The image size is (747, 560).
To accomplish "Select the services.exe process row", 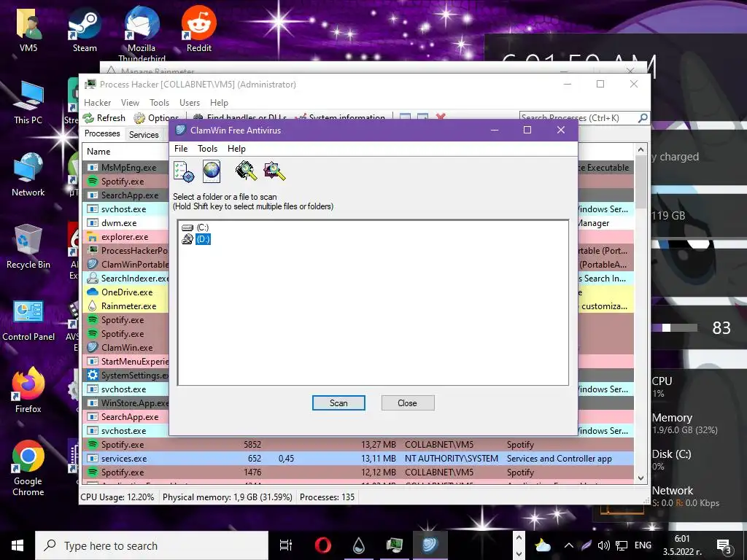I will click(x=358, y=459).
